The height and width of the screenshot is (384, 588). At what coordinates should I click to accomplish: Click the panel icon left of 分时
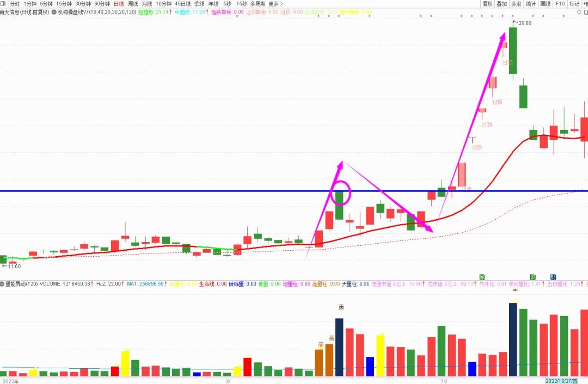tap(3, 4)
